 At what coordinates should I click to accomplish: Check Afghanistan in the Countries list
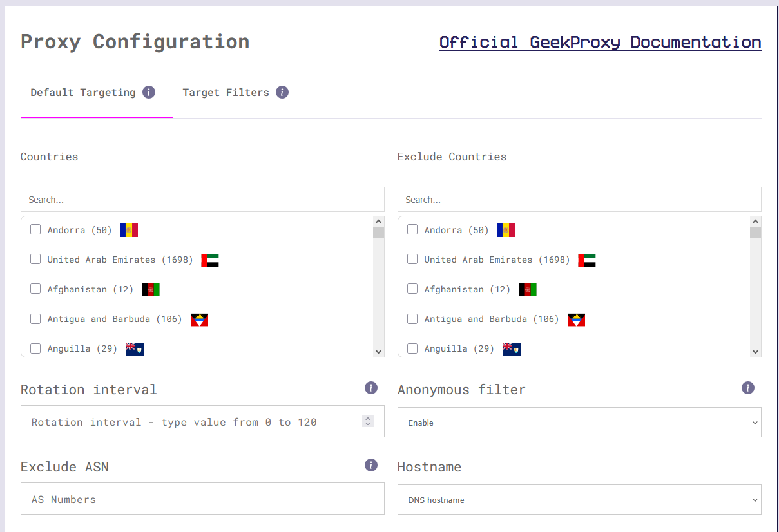[35, 289]
